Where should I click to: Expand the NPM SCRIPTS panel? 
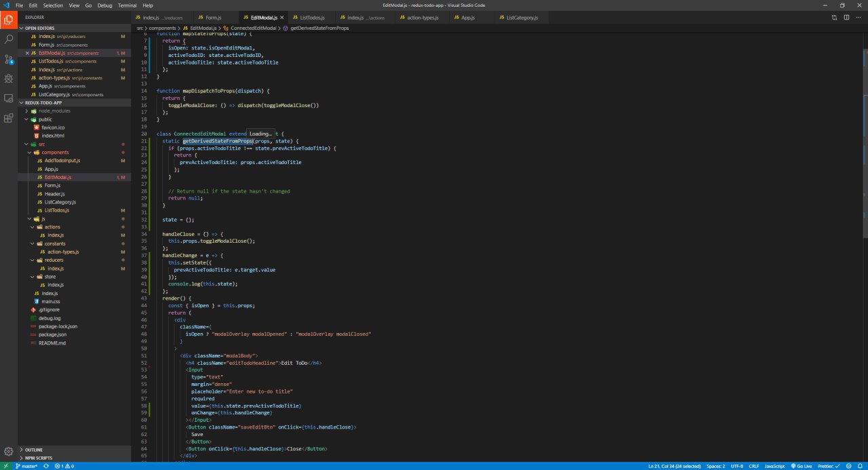coord(39,458)
